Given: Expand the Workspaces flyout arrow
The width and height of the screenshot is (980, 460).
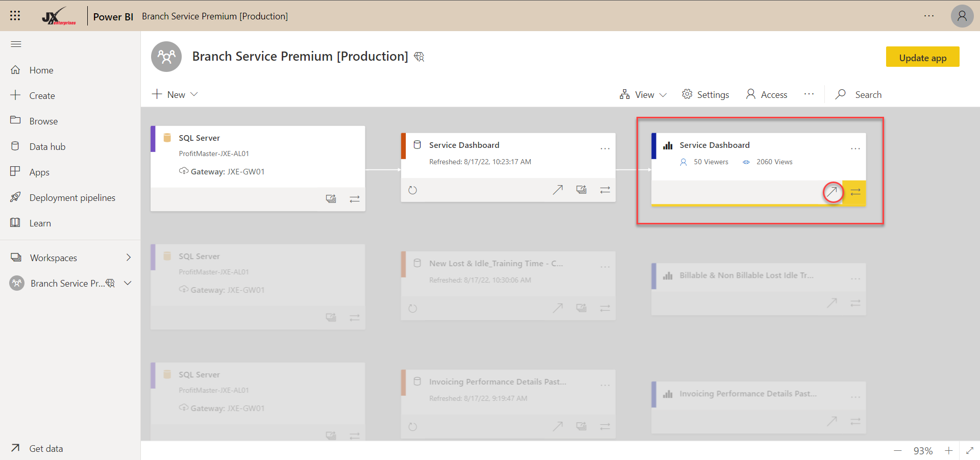Looking at the screenshot, I should pos(129,258).
